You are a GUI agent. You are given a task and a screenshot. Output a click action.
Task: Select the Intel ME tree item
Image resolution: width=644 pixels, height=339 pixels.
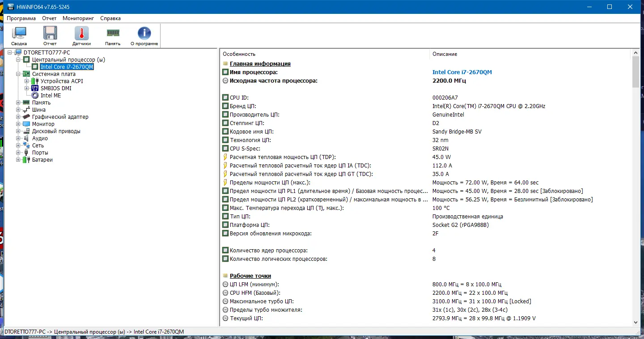click(51, 96)
